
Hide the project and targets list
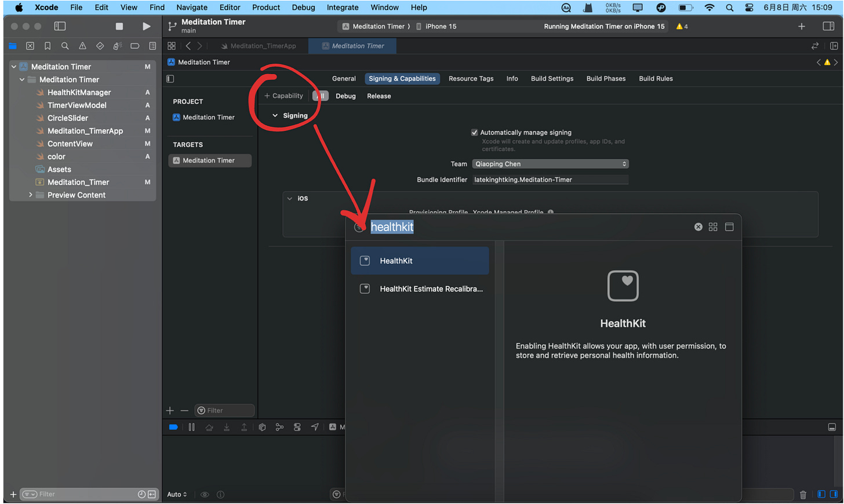point(170,79)
